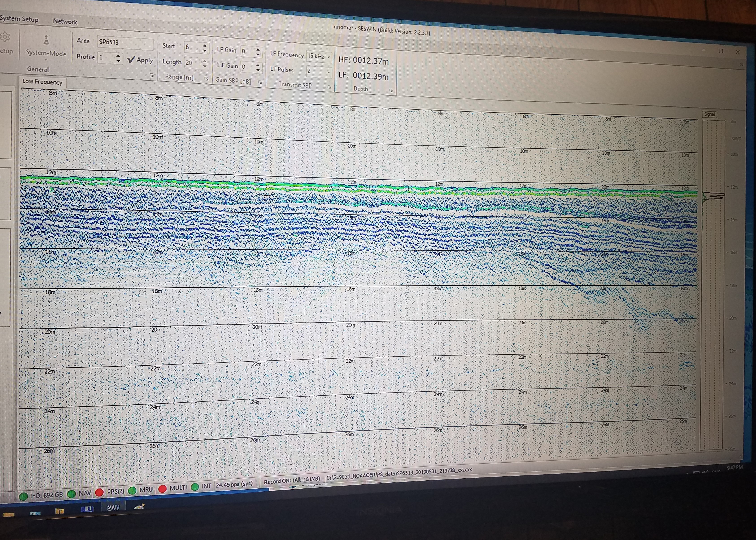Open the Transmit SBP dialog launcher

pyautogui.click(x=329, y=87)
